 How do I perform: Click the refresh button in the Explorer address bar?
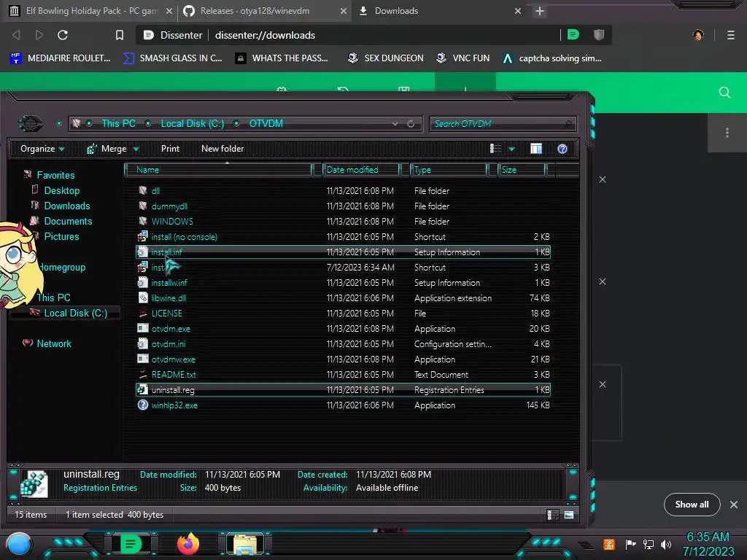click(x=411, y=124)
